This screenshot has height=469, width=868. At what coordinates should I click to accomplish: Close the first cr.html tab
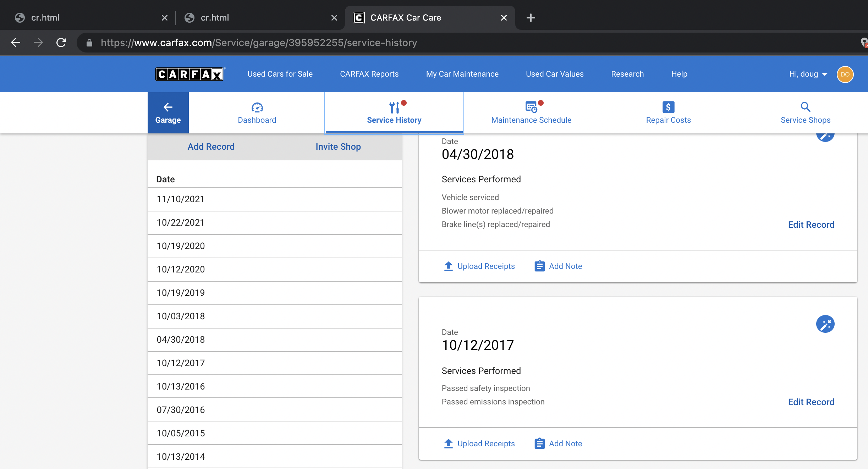coord(165,18)
